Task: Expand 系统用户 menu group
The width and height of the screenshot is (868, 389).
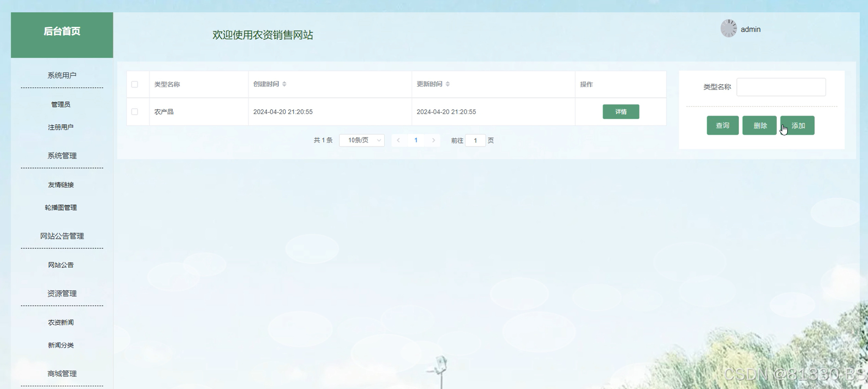Action: 62,76
